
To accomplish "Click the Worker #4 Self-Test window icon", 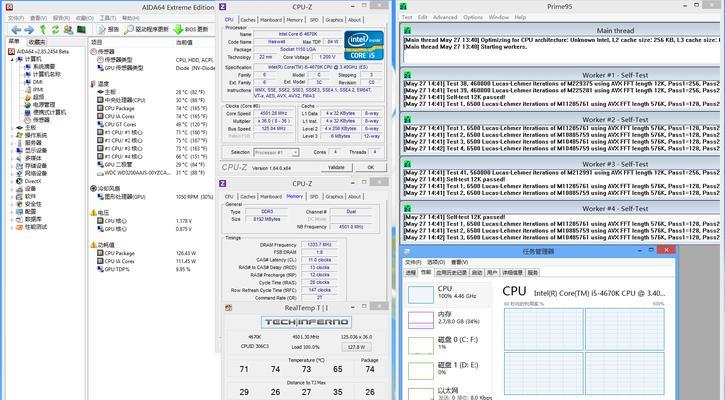I will 407,209.
